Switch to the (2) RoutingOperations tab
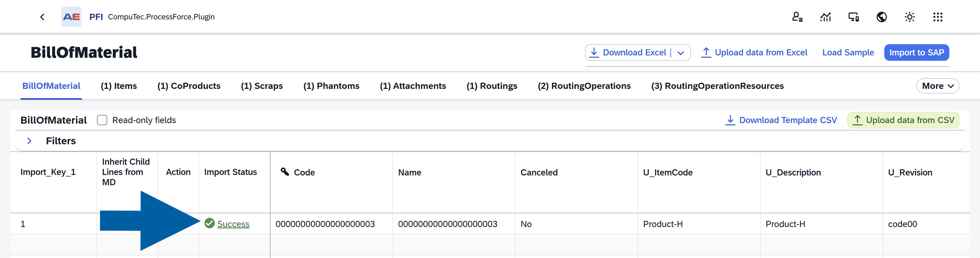Screen dimensions: 980x258 click(x=584, y=86)
